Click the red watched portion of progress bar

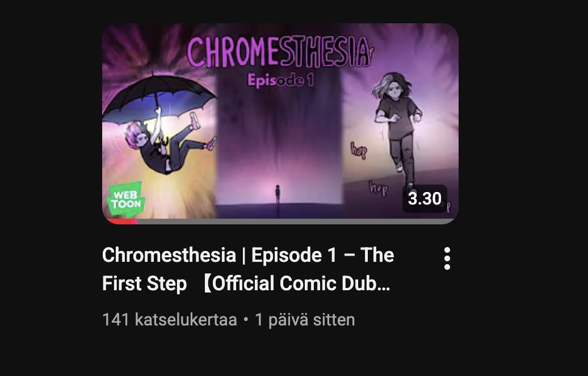tap(121, 222)
